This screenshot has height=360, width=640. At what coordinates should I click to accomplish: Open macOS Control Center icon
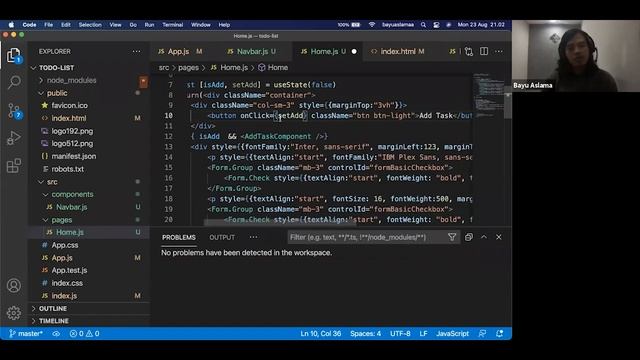[x=436, y=25]
